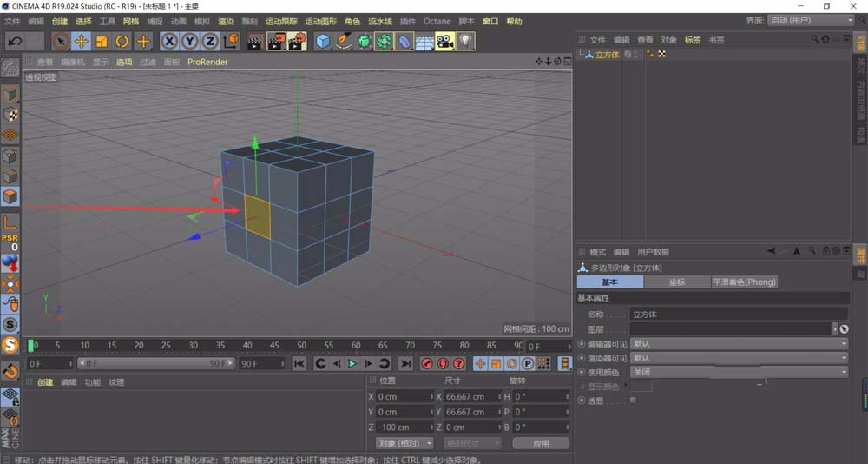This screenshot has width=868, height=464.
Task: Click the checkered UVW tag on 立方体
Action: click(x=661, y=55)
